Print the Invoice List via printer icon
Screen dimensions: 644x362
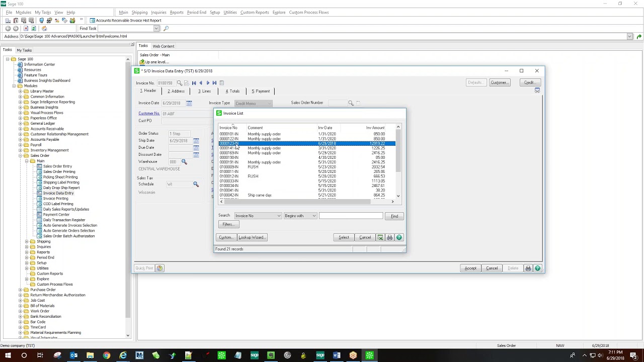pos(389,237)
